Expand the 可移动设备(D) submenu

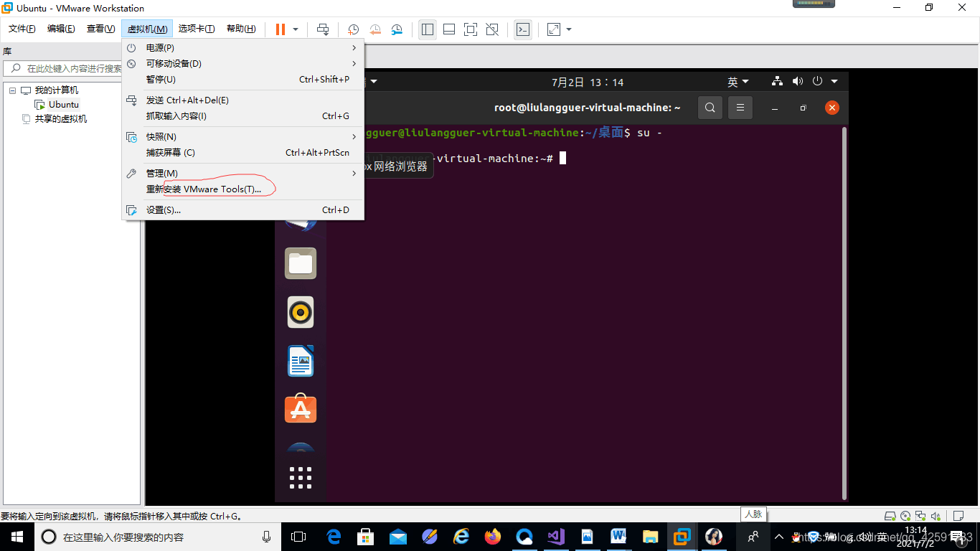coord(243,63)
